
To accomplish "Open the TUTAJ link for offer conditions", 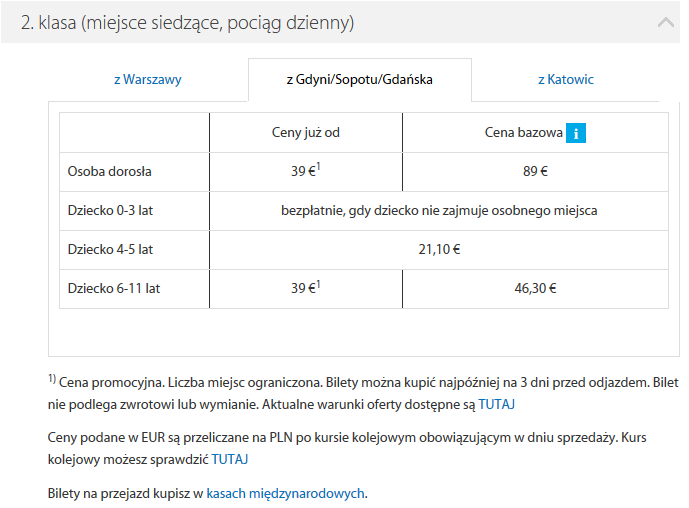I will click(x=497, y=404).
